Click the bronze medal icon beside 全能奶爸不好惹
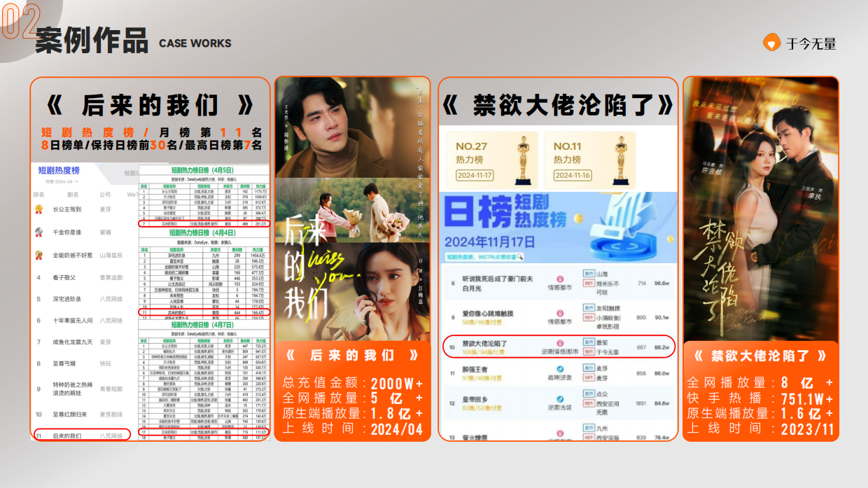This screenshot has height=488, width=868. [x=38, y=255]
